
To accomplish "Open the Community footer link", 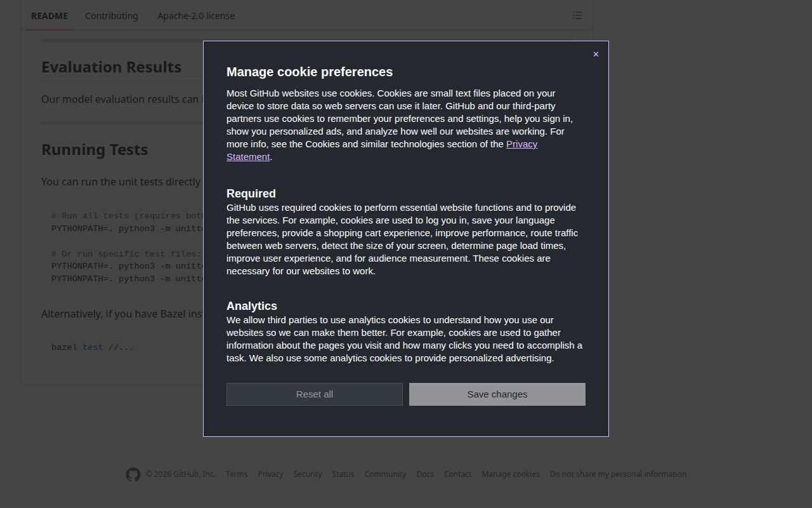I will point(385,474).
